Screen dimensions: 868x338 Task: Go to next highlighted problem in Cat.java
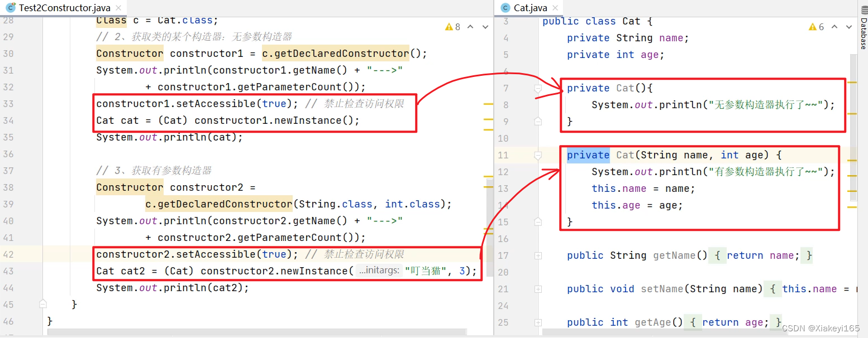(x=848, y=27)
